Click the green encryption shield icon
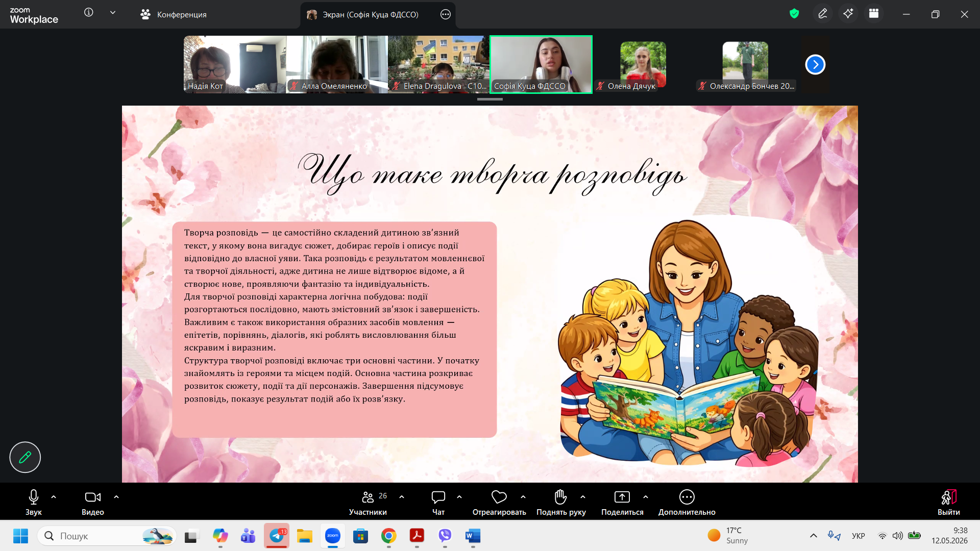 point(794,14)
